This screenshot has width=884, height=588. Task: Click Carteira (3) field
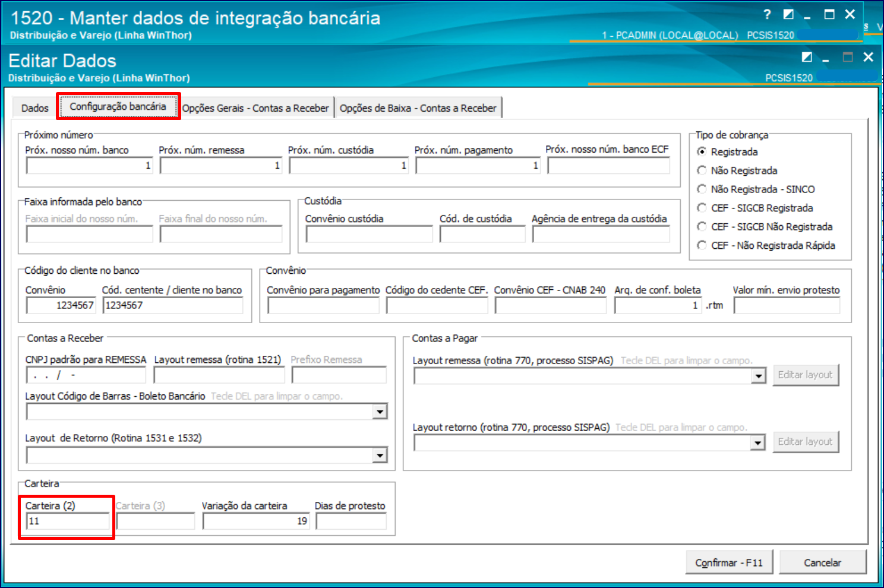156,521
